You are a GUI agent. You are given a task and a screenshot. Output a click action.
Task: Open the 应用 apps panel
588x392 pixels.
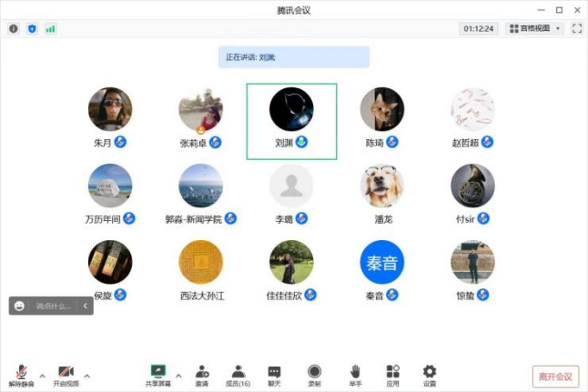tap(392, 375)
